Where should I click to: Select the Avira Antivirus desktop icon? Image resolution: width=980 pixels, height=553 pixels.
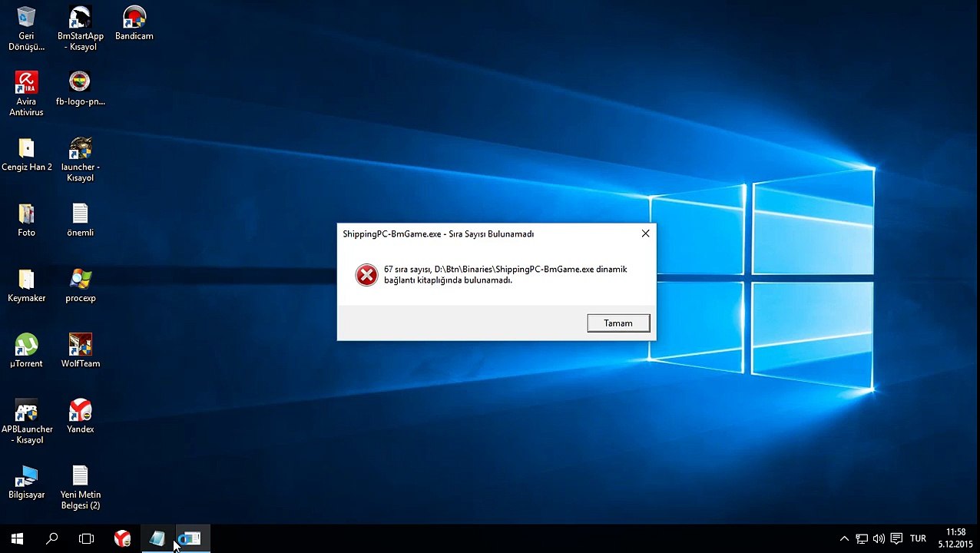[x=26, y=94]
